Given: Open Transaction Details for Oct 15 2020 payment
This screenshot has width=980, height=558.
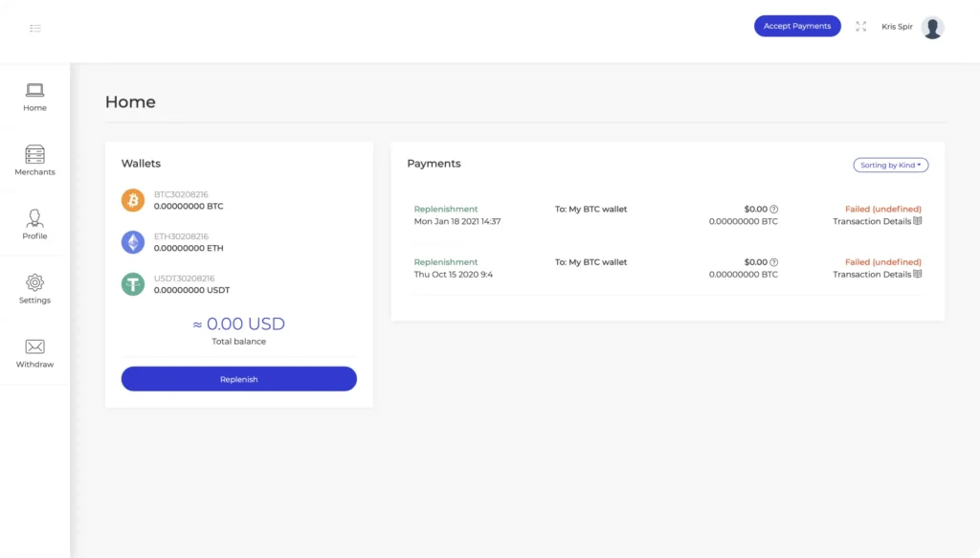Looking at the screenshot, I should (877, 275).
